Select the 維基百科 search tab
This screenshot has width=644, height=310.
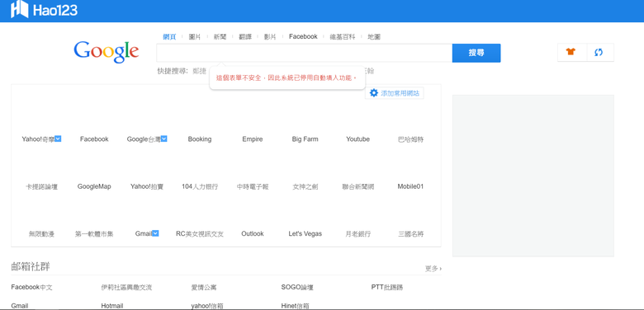tap(343, 36)
